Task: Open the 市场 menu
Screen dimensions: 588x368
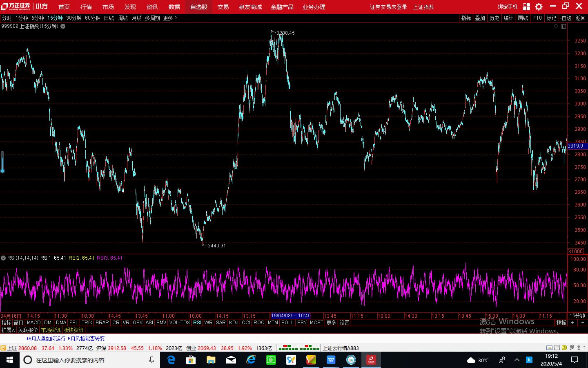Action: click(108, 7)
